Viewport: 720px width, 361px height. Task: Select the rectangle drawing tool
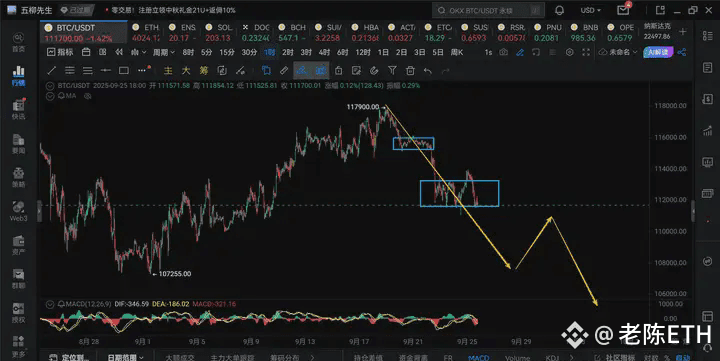[x=124, y=70]
